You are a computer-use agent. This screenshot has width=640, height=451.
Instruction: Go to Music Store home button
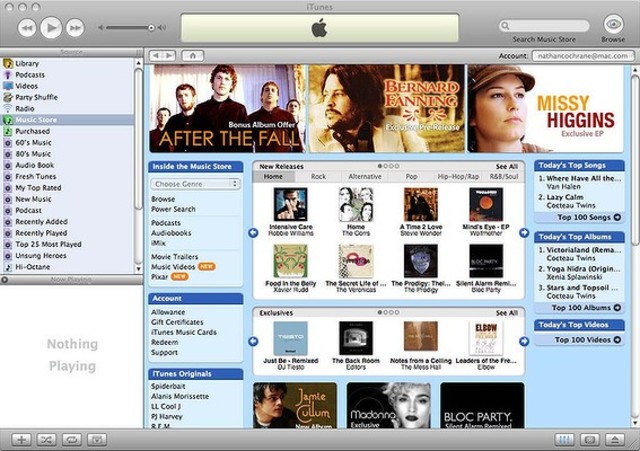tap(193, 56)
